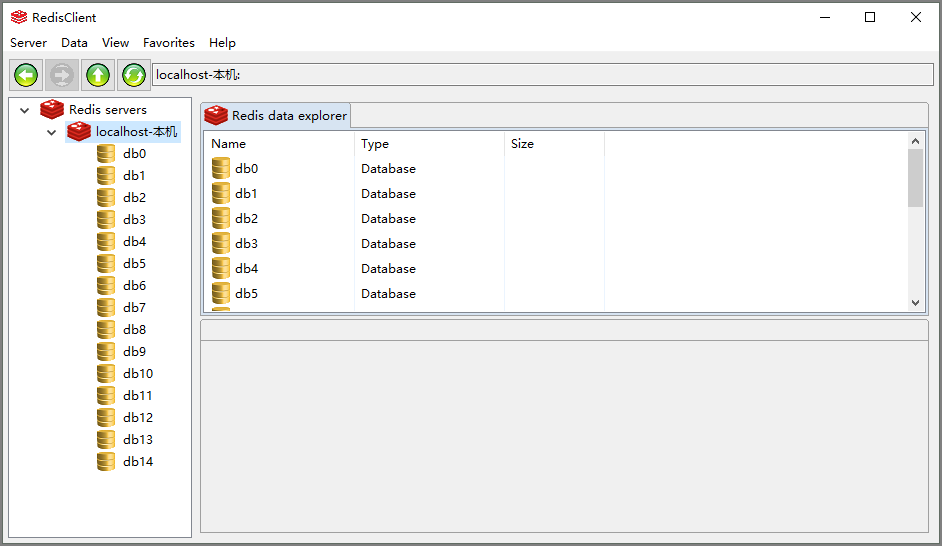Click the db1 icon in explorer list
This screenshot has height=546, width=942.
coord(220,193)
